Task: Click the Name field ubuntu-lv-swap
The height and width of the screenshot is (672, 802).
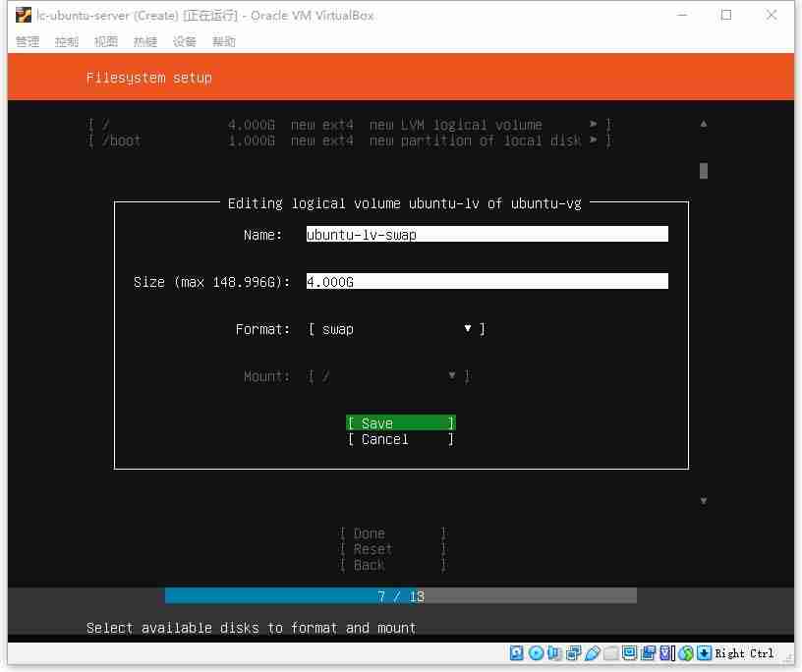Action: click(x=487, y=234)
